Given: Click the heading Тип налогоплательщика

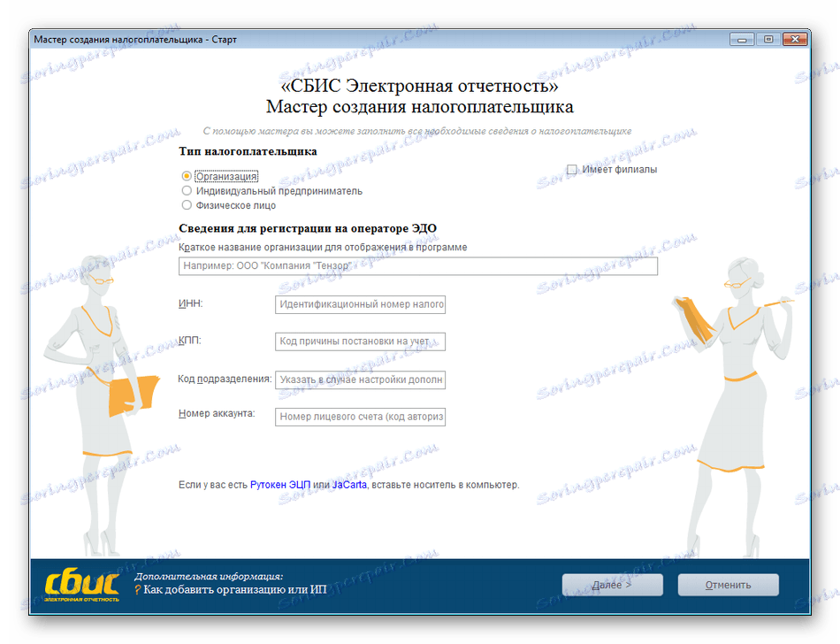Looking at the screenshot, I should tap(248, 151).
